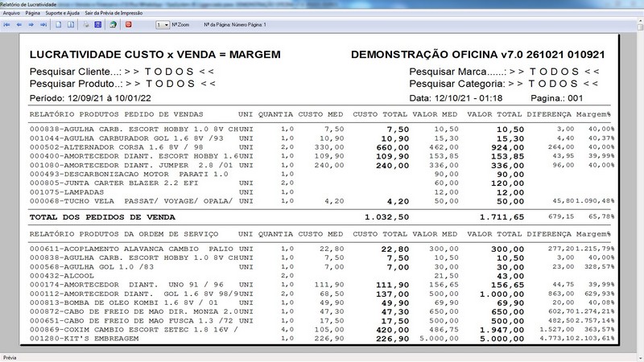Click row '000502-ALTERNADOR CORSA 1.6 8V / 98'

[322, 147]
